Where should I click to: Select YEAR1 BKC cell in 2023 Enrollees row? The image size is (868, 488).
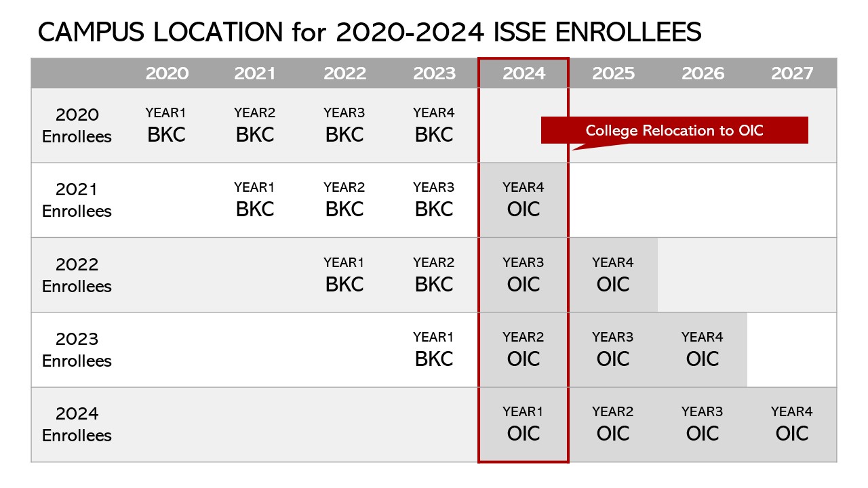coord(434,350)
